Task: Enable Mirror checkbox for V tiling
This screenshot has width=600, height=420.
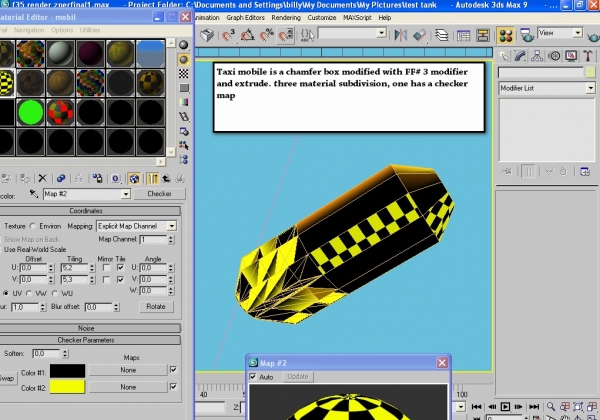Action: pos(106,280)
